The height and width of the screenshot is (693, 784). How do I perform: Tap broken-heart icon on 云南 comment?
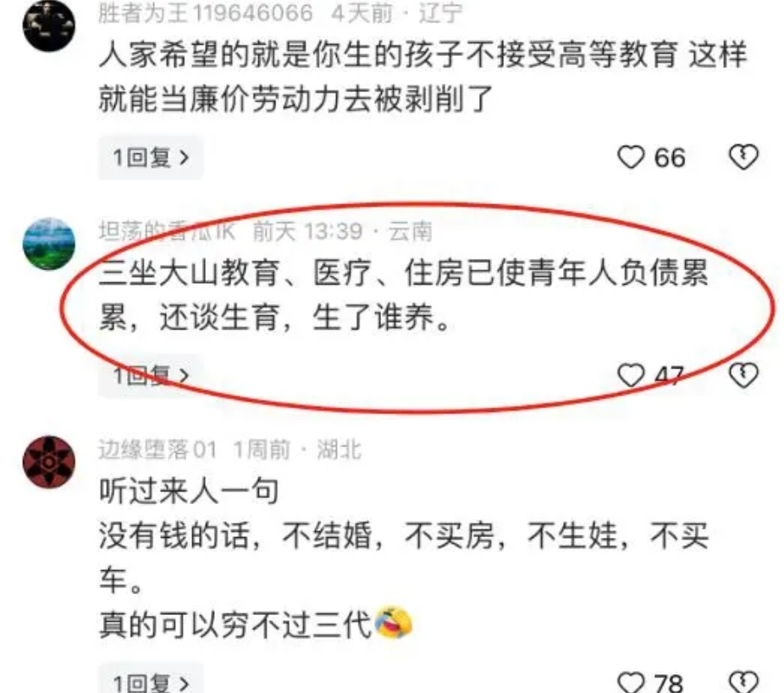click(743, 375)
